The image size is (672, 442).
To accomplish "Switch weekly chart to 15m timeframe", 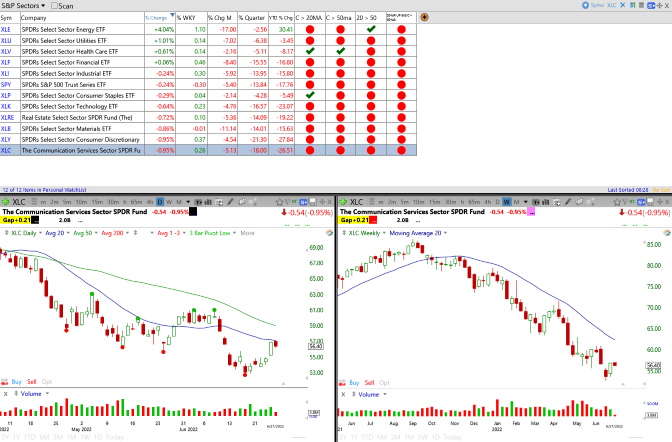I will pyautogui.click(x=435, y=202).
